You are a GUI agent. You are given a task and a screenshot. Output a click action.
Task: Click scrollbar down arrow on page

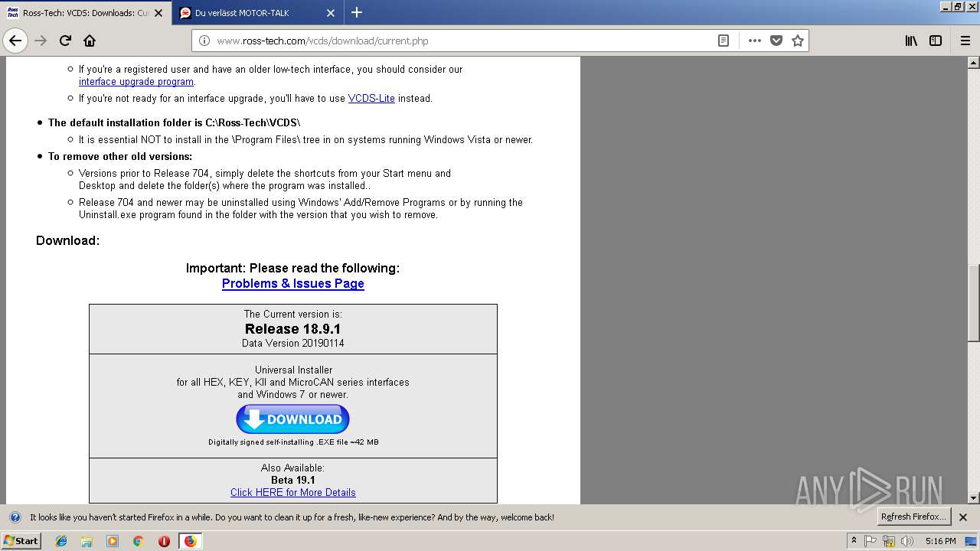[x=973, y=497]
